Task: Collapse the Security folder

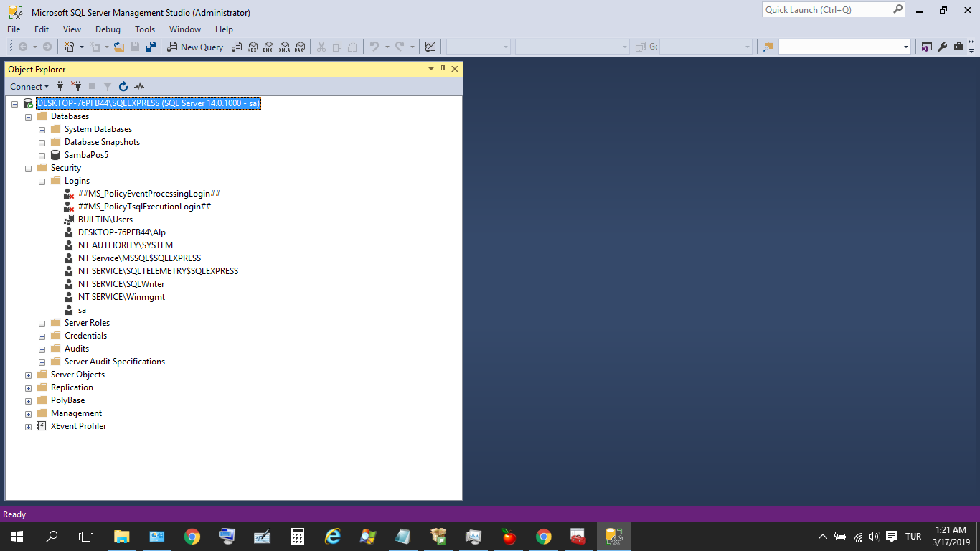Action: point(28,169)
